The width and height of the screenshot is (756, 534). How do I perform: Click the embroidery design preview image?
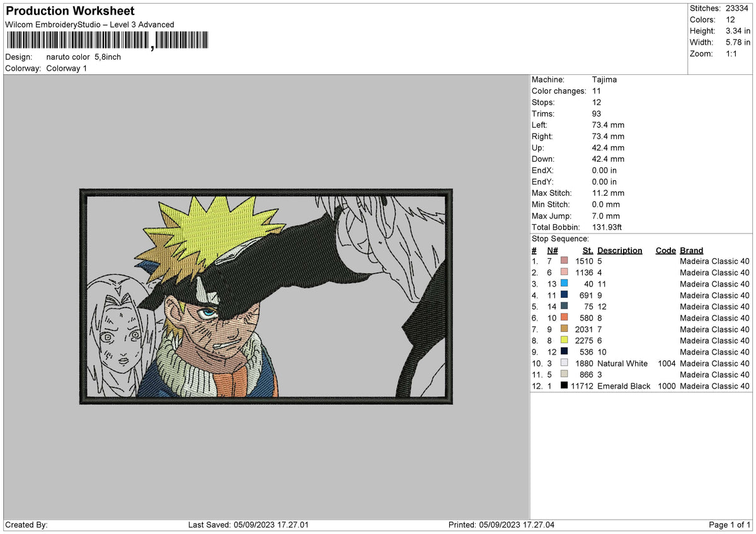click(x=266, y=295)
